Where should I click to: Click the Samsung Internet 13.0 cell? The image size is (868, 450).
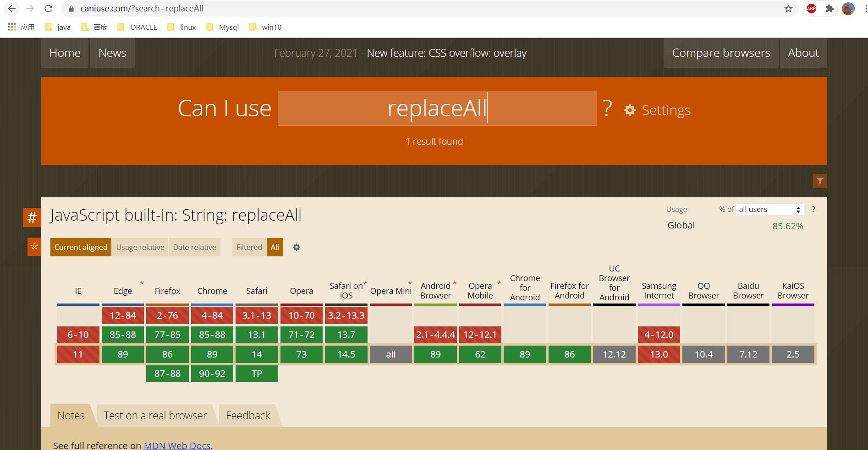click(659, 354)
